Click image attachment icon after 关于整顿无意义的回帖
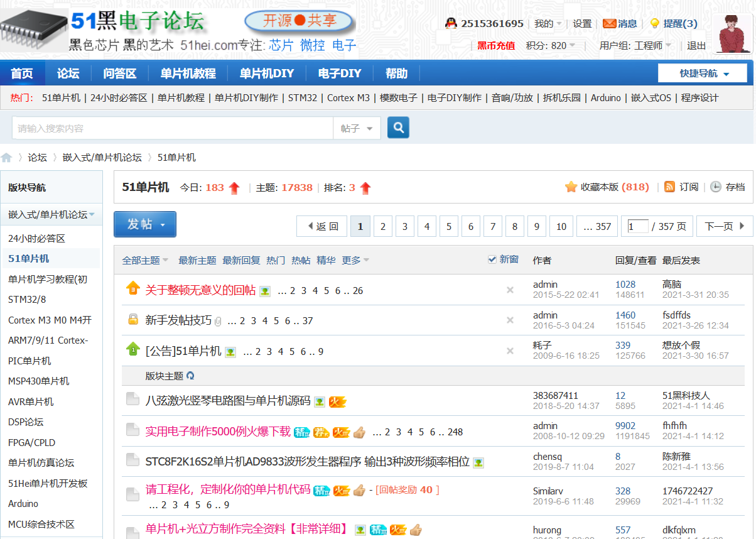Screen dimensions: 756x539 point(265,291)
